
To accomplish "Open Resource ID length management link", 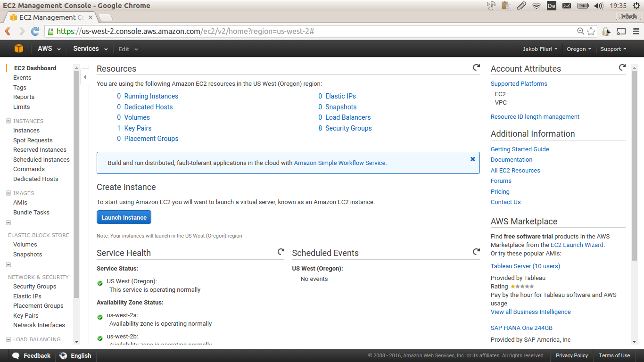I will click(535, 117).
